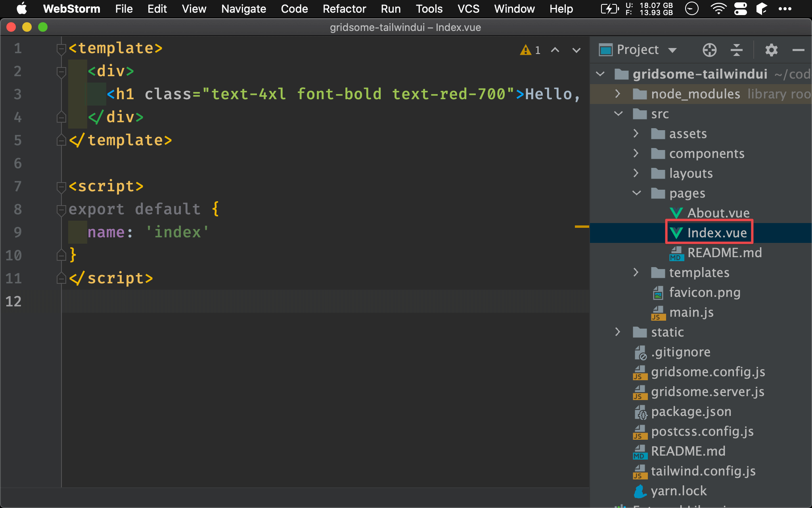Select package.json file name
Viewport: 812px width, 508px height.
pyautogui.click(x=691, y=412)
